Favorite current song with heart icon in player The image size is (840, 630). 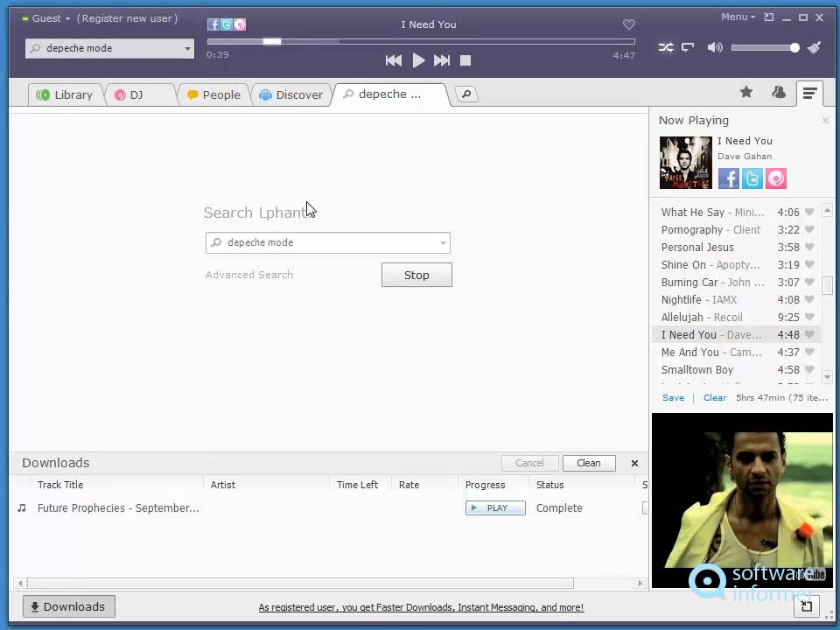[629, 24]
